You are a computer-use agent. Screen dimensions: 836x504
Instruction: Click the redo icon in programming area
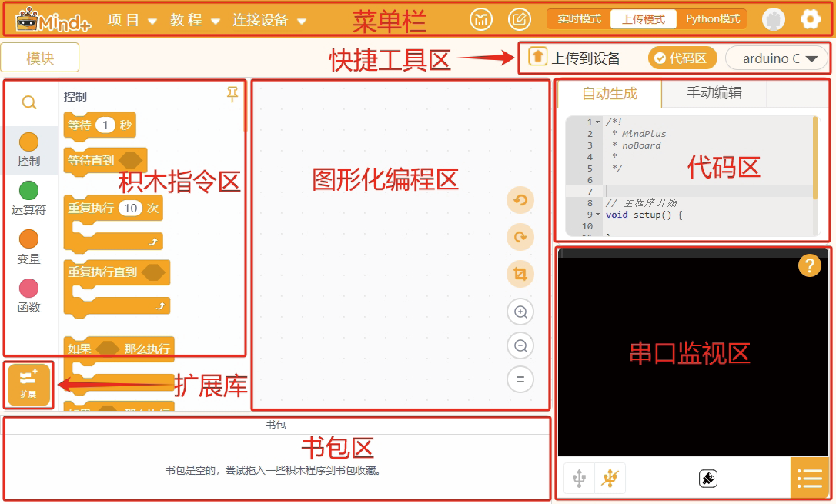tap(520, 238)
